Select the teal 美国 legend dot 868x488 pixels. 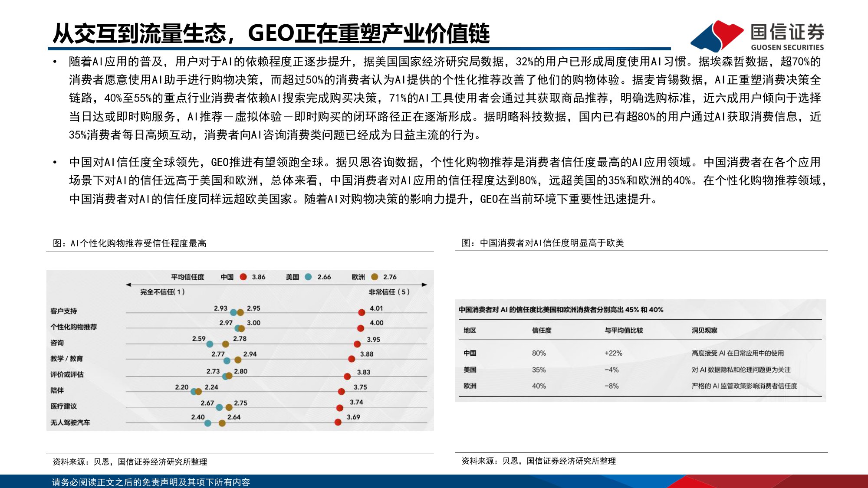[x=309, y=276]
